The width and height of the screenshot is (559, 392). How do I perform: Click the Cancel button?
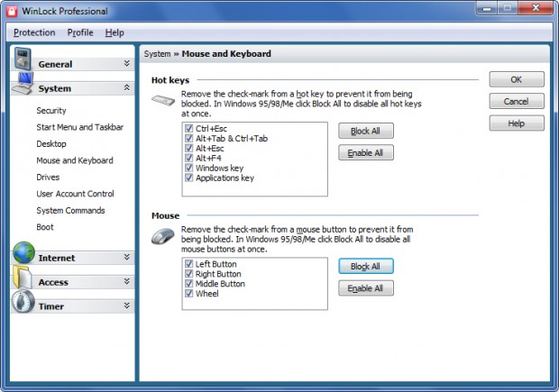click(x=517, y=101)
